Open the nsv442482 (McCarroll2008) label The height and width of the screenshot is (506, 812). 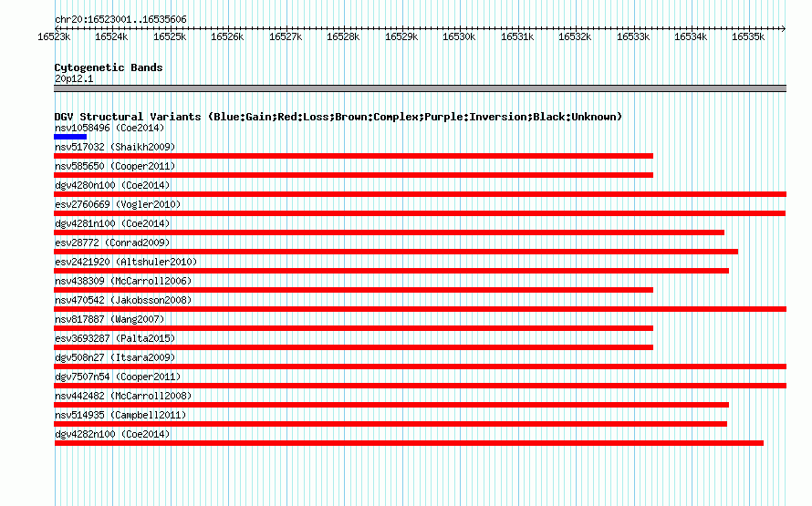[x=123, y=396]
